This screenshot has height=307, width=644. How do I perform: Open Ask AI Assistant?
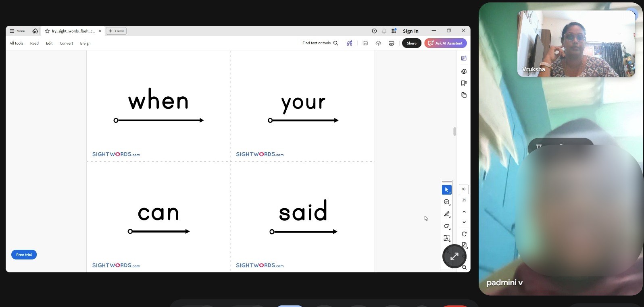[x=446, y=43]
